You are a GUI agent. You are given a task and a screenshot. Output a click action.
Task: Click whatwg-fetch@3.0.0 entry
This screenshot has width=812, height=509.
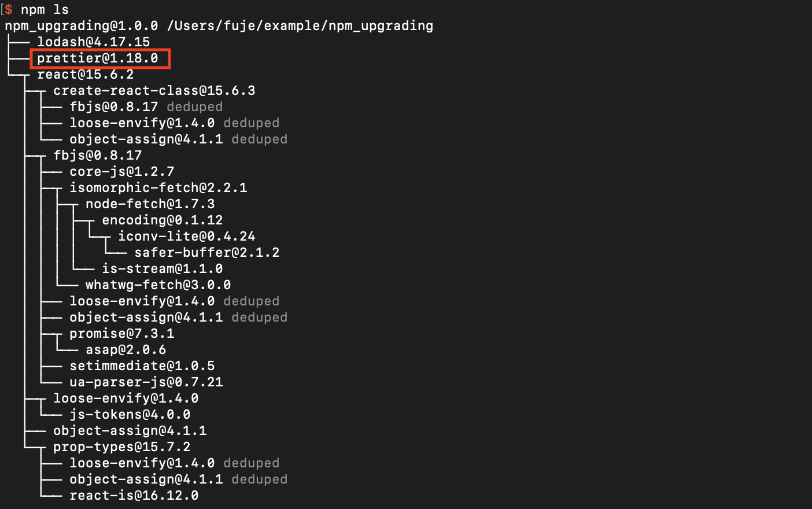(158, 285)
